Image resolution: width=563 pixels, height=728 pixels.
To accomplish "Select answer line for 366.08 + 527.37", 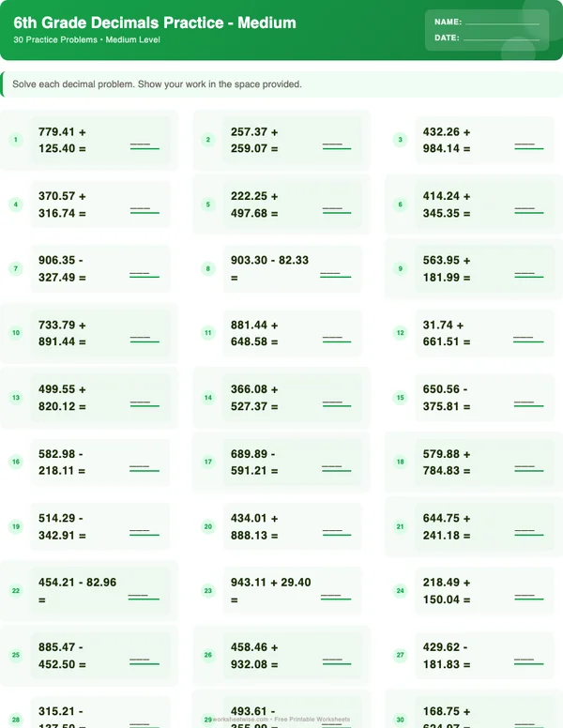I will click(337, 403).
